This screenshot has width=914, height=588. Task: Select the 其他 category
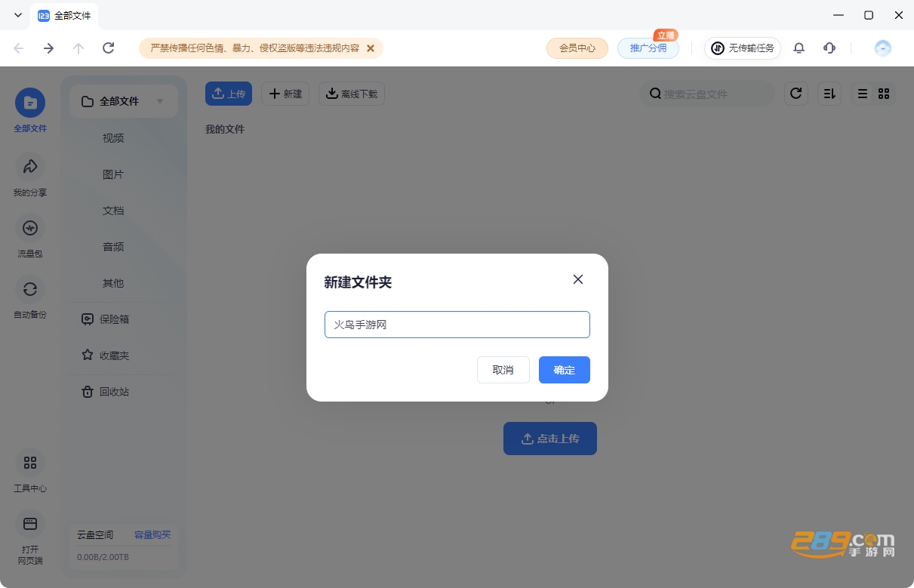(x=113, y=283)
